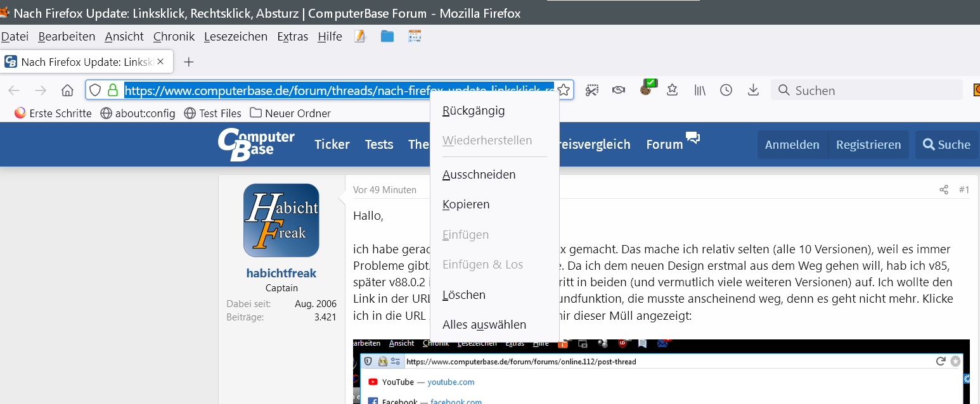Open habichtfreak's profile name link

pos(281,274)
